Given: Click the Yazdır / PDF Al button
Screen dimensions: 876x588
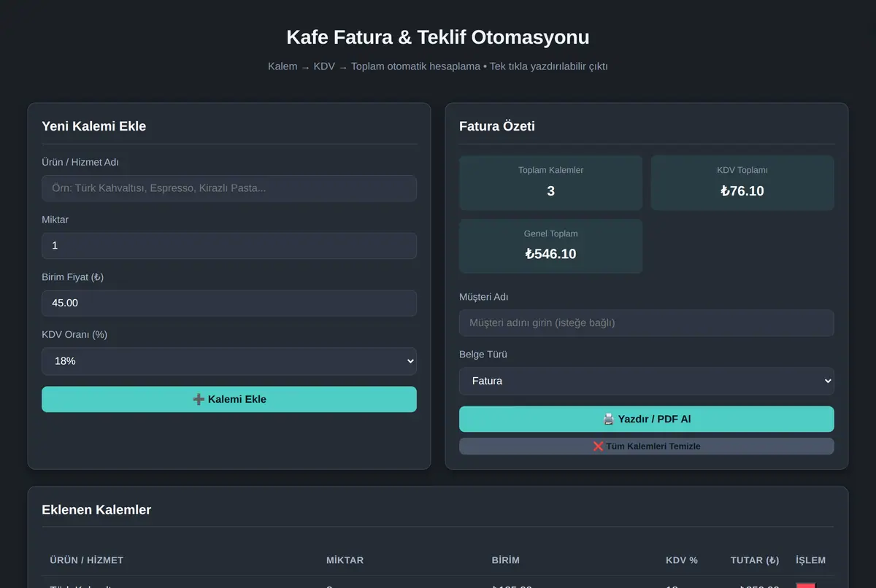Looking at the screenshot, I should pyautogui.click(x=646, y=419).
